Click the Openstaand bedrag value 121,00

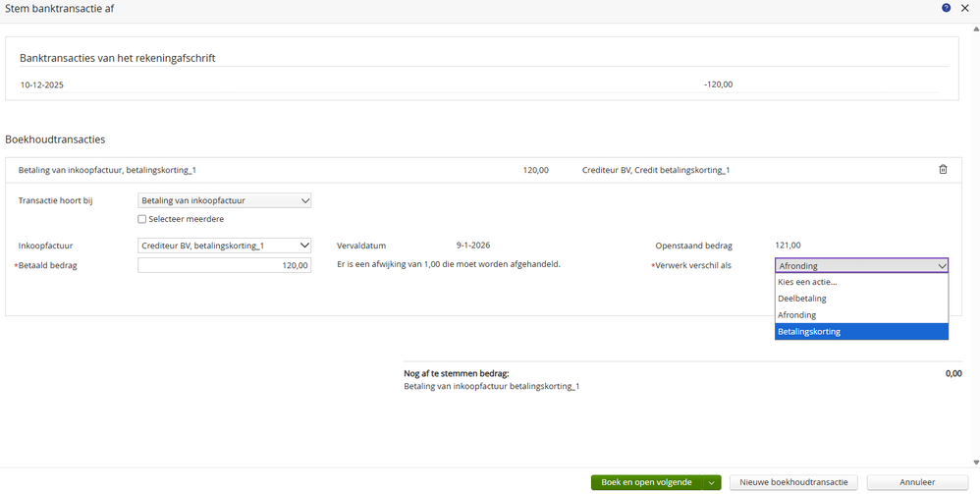coord(788,246)
